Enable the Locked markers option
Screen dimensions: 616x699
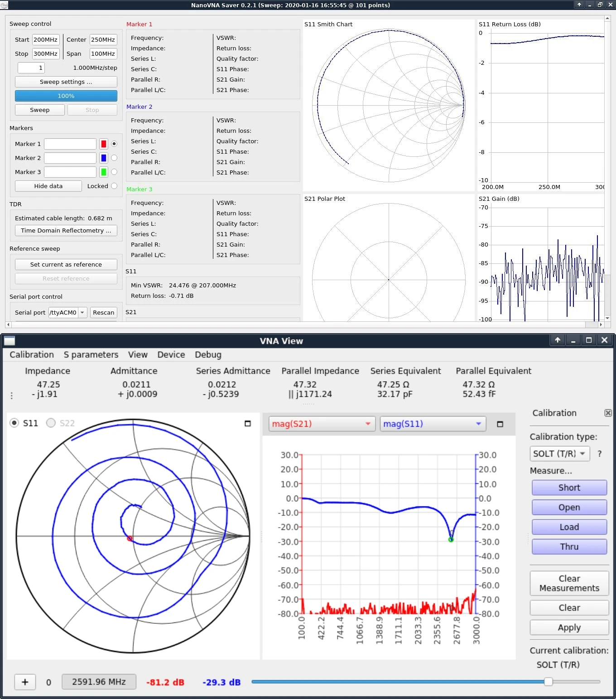[114, 186]
